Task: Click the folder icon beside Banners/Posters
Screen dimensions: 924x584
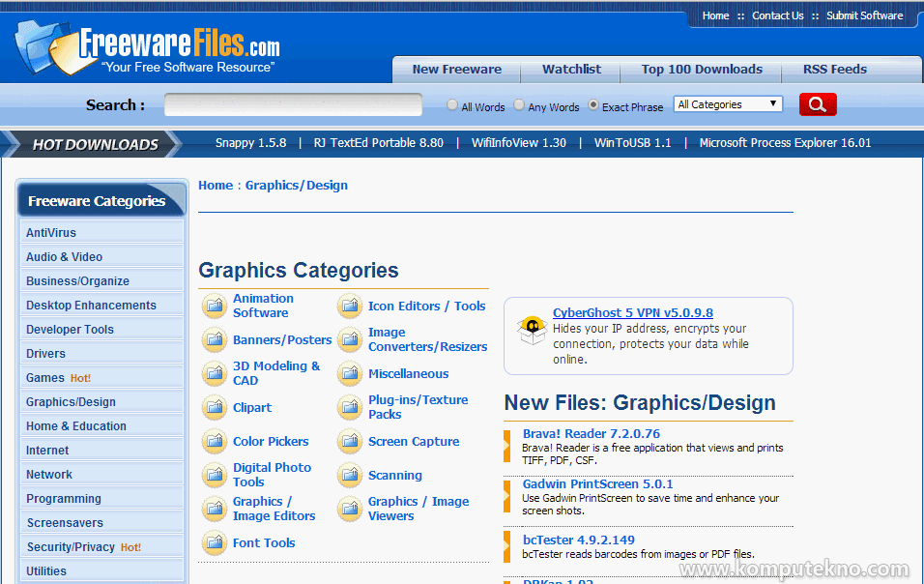Action: coord(215,340)
